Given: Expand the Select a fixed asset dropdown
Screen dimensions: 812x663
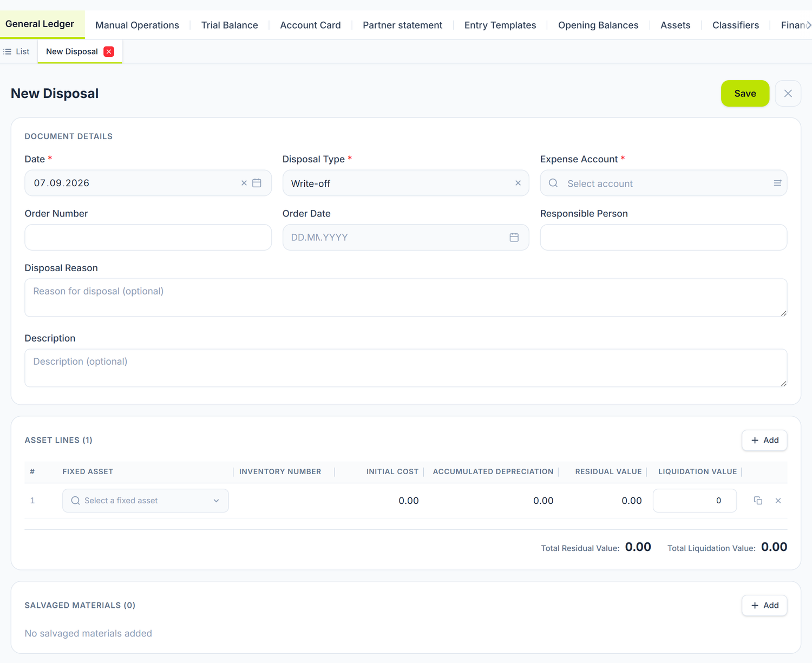Looking at the screenshot, I should [216, 501].
